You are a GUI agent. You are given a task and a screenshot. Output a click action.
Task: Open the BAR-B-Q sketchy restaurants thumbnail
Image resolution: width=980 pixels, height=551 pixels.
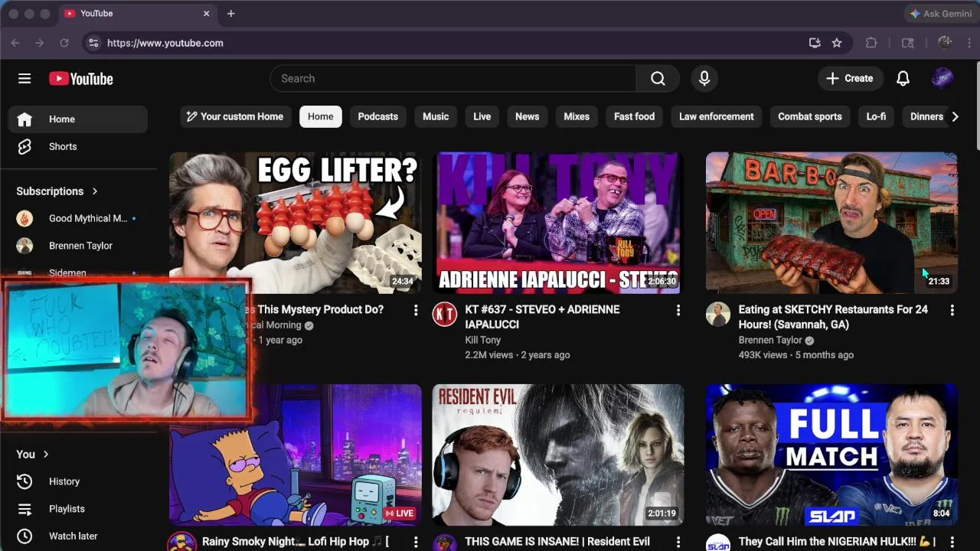coord(831,222)
